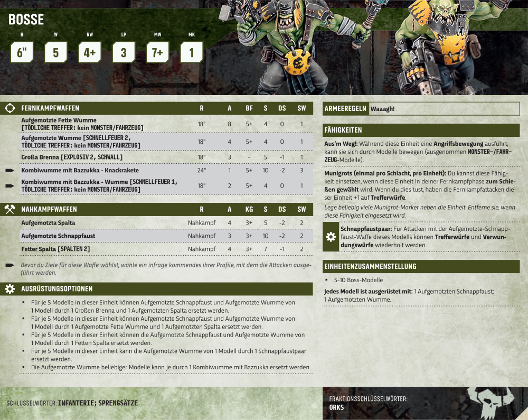Select the leadership stat box 7+
Screen dimensions: 528x420
pyautogui.click(x=157, y=52)
